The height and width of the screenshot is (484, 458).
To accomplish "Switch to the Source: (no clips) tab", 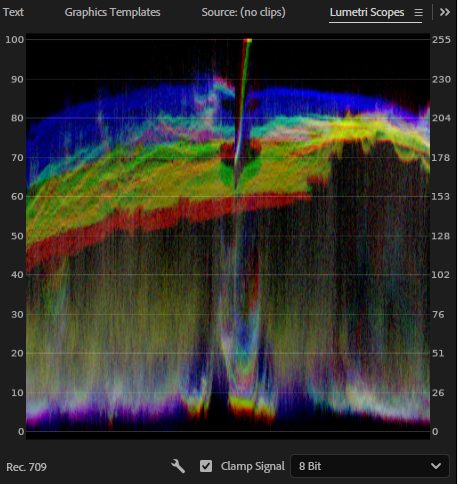I will (243, 12).
